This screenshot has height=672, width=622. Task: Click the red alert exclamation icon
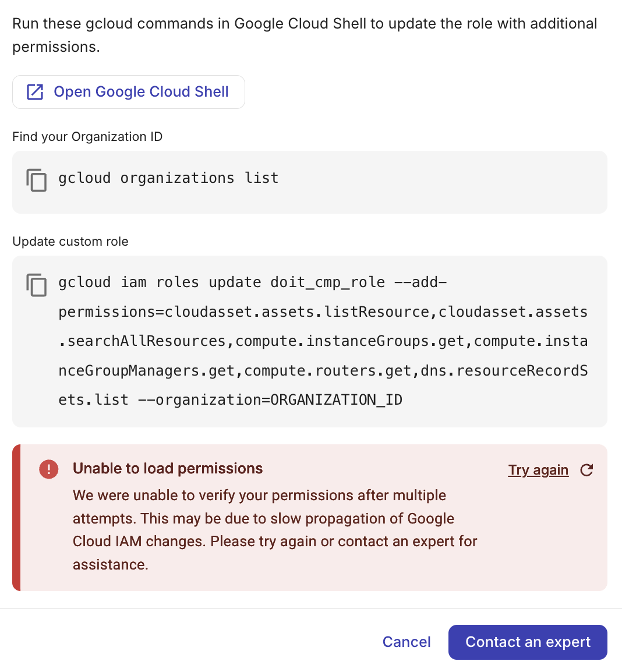pos(49,469)
